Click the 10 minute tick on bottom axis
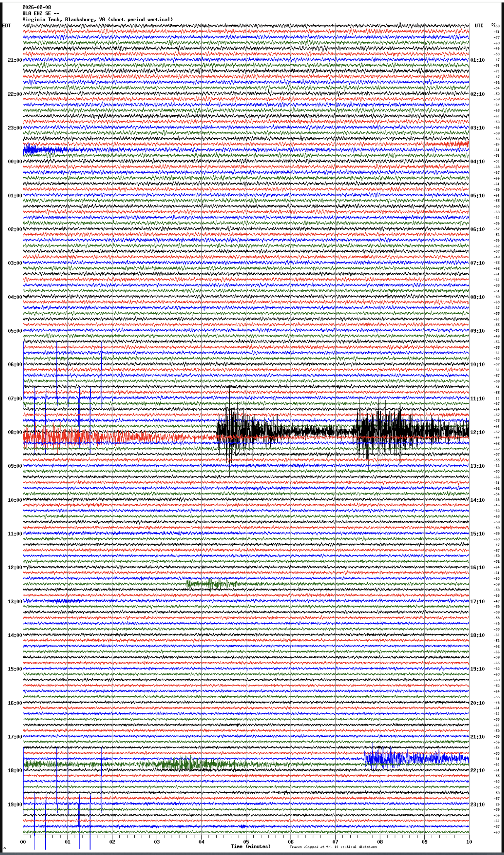 coord(469,842)
